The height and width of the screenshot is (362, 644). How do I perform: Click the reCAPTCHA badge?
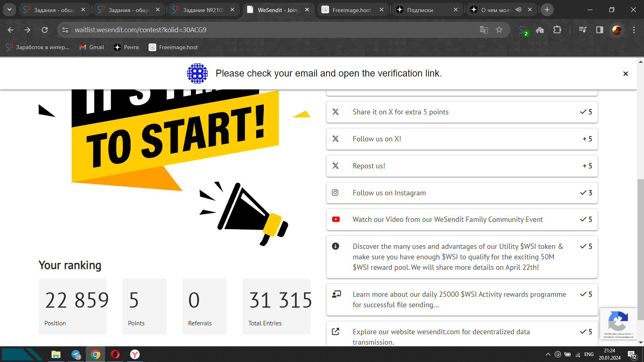click(618, 323)
